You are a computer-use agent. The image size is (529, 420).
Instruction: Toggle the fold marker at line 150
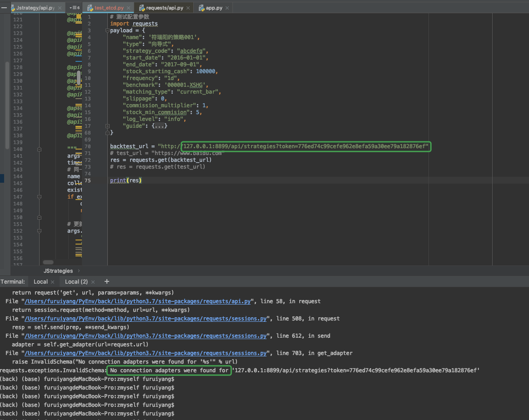pyautogui.click(x=39, y=217)
